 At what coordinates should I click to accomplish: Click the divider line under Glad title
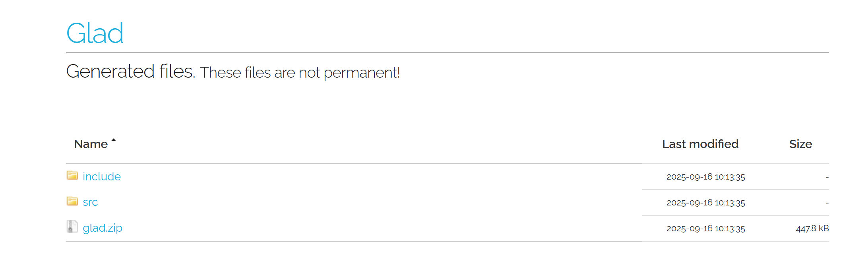[448, 52]
